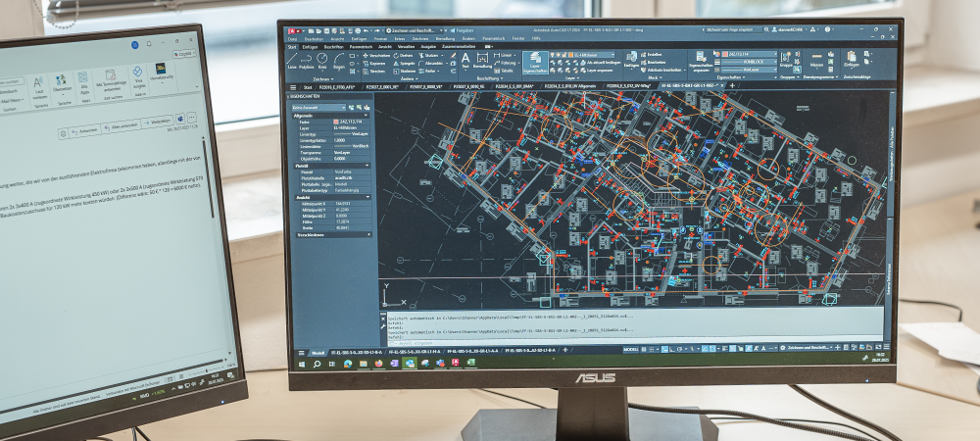Image resolution: width=980 pixels, height=441 pixels.
Task: Select the Linie draw tool
Action: click(292, 61)
